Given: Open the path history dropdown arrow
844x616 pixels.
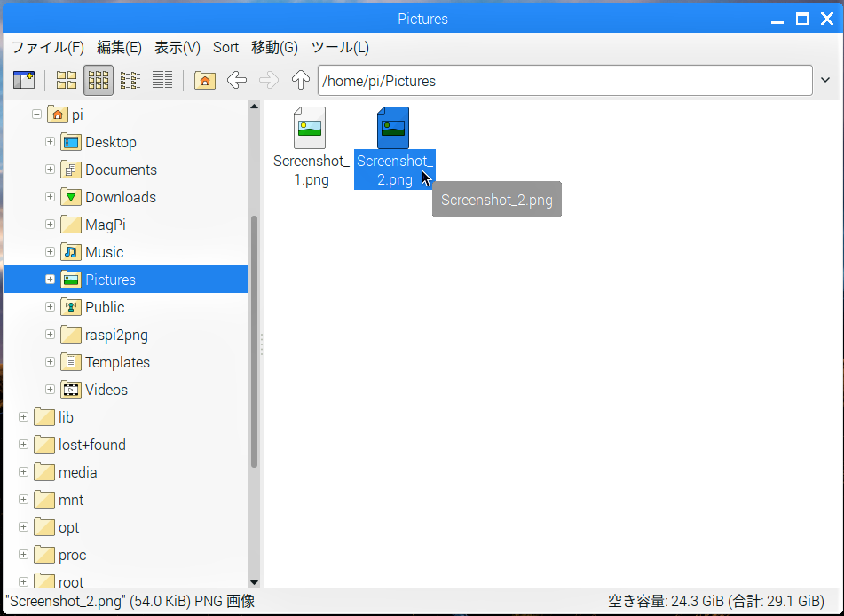Looking at the screenshot, I should coord(825,80).
